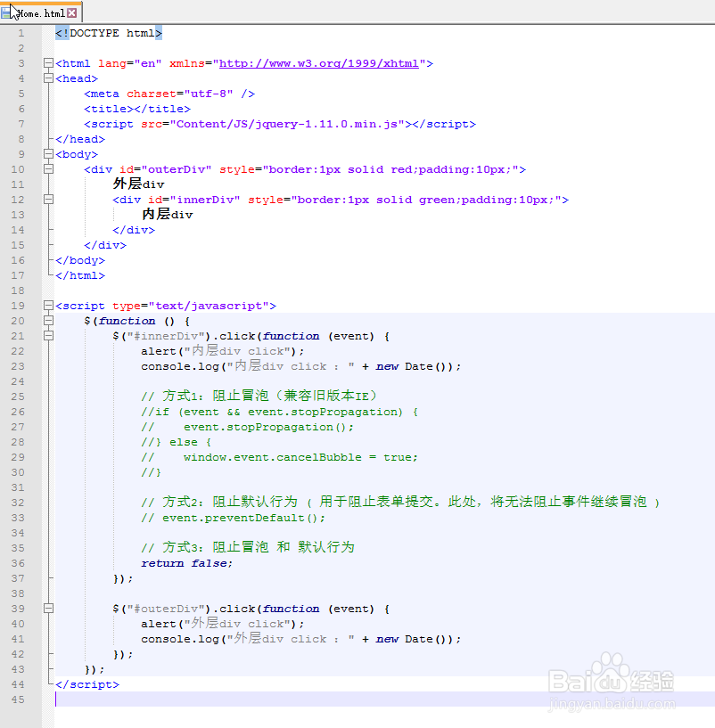Image resolution: width=715 pixels, height=728 pixels.
Task: Click the 方式2 comment line
Action: [x=400, y=502]
